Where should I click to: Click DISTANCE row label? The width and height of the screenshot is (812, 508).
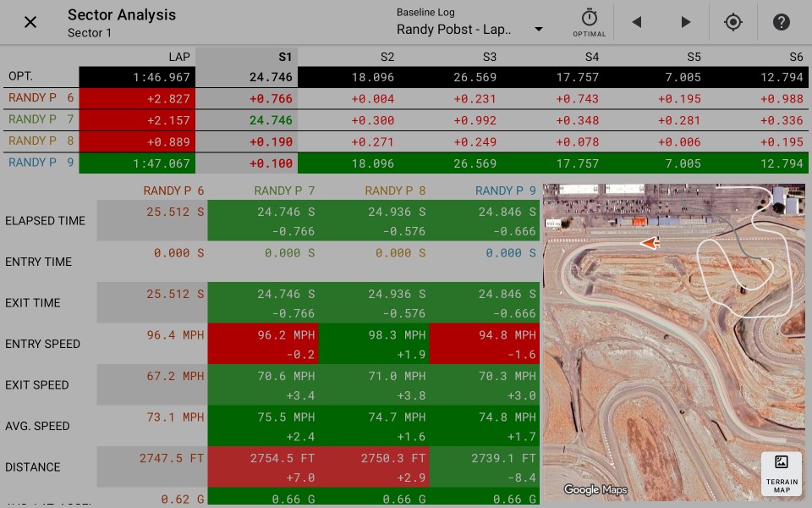[x=33, y=467]
